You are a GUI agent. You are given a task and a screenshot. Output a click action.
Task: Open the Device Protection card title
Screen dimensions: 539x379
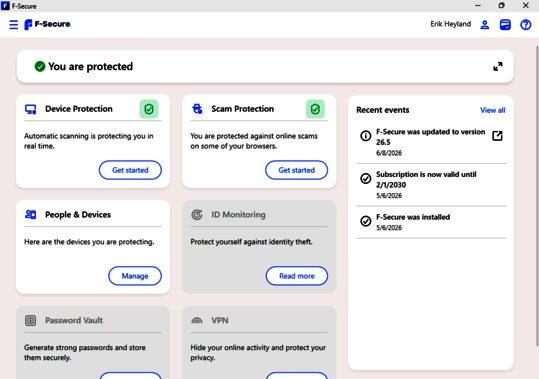pyautogui.click(x=79, y=109)
